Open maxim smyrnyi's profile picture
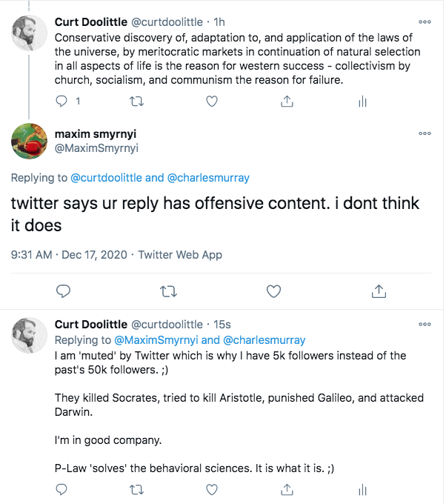Screen dimensions: 446x504 [x=30, y=141]
